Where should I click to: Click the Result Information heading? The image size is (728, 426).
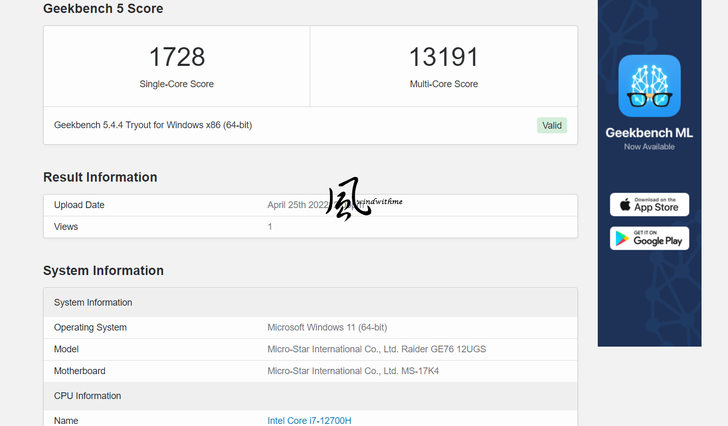(100, 177)
